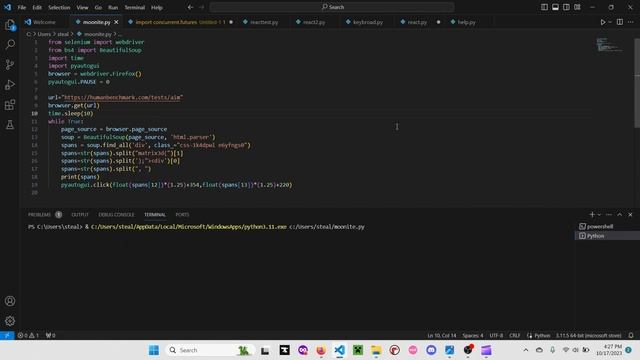Image resolution: width=640 pixels, height=360 pixels.
Task: Open new terminal launch profile dropdown
Action: click(x=599, y=214)
